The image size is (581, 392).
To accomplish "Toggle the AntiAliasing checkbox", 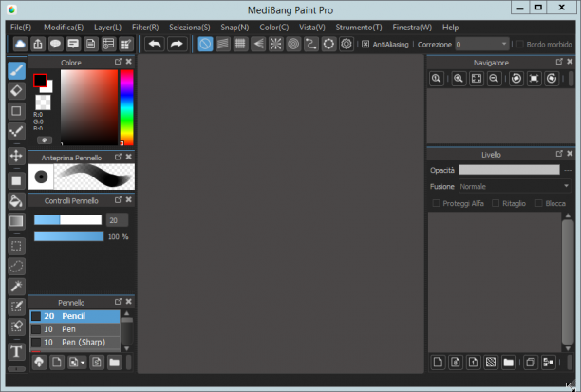I will coord(365,44).
